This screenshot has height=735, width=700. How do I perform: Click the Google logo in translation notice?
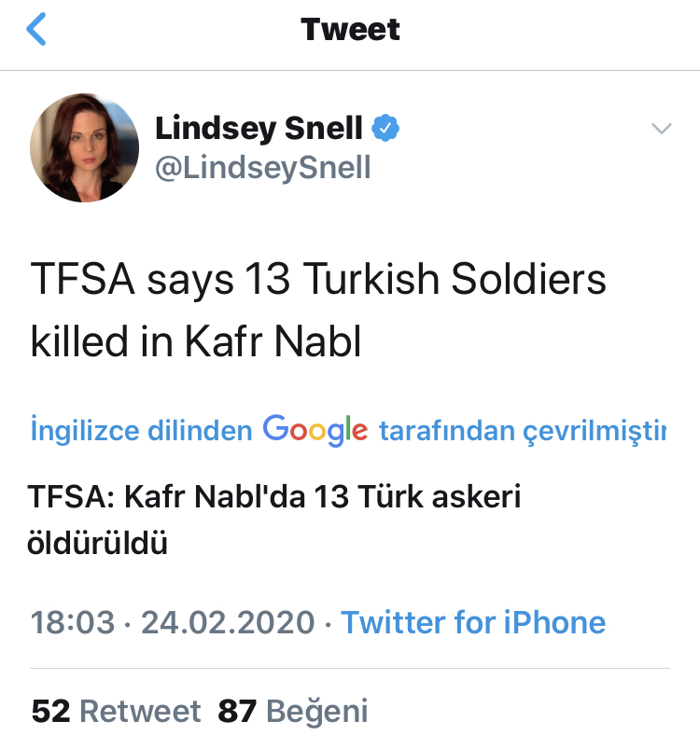(x=315, y=429)
